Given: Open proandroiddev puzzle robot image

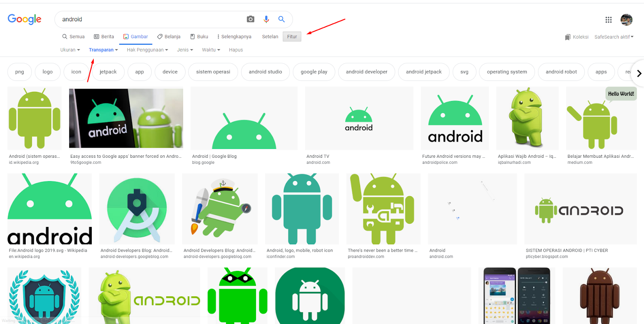Looking at the screenshot, I should click(383, 209).
